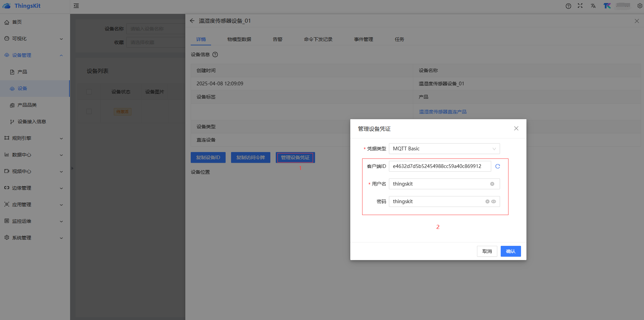
Task: Click the 取消 button in the dialog
Action: point(487,251)
